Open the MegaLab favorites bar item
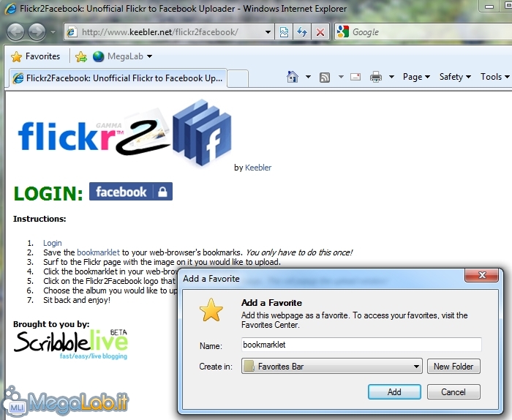 coord(118,56)
